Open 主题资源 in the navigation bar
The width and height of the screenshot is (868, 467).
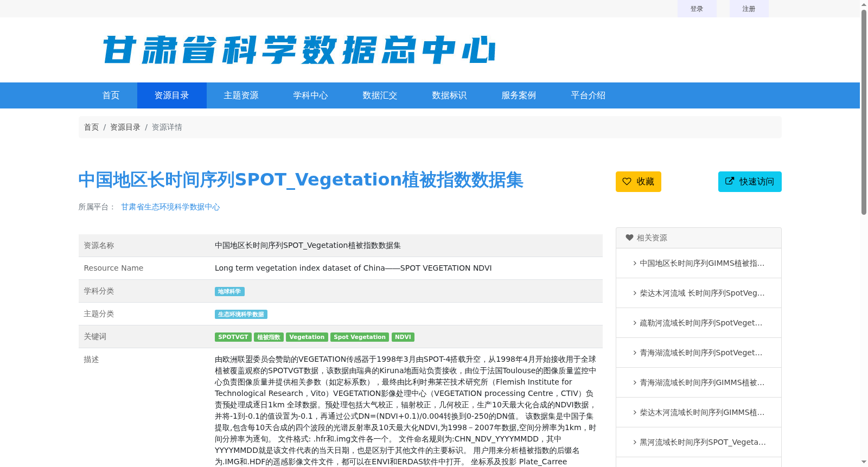tap(241, 95)
